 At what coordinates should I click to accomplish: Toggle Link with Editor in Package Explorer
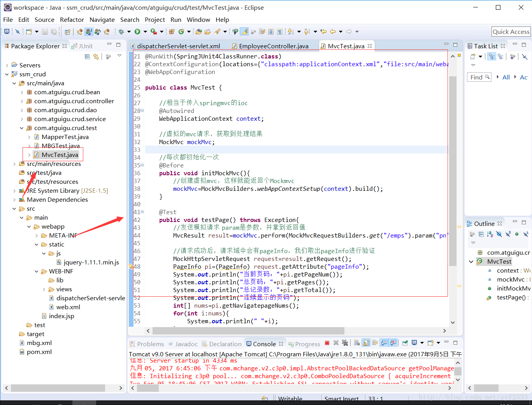point(96,56)
